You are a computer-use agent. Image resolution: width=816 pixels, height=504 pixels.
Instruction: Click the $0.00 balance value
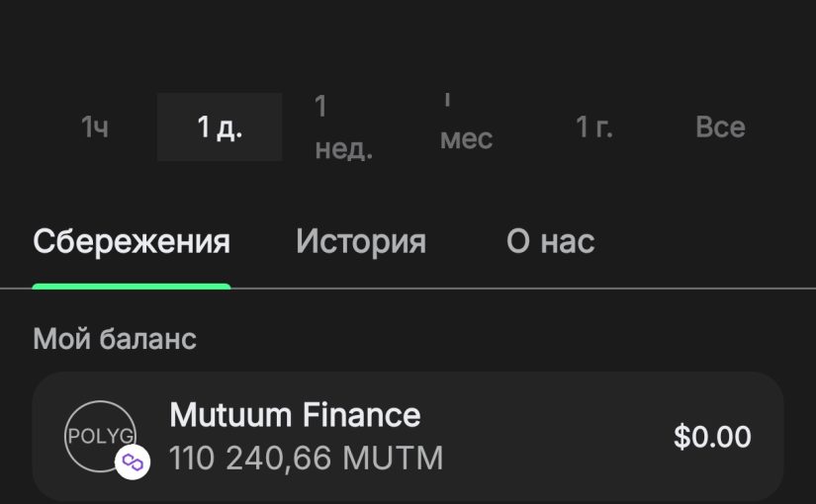712,437
